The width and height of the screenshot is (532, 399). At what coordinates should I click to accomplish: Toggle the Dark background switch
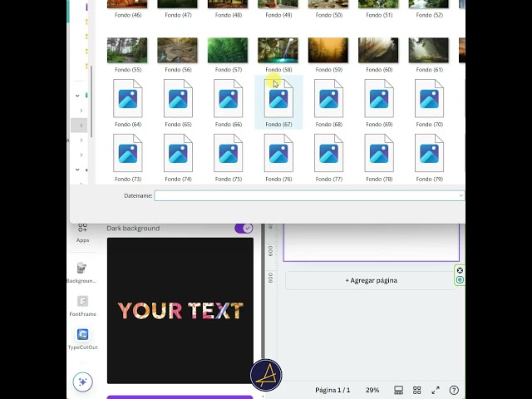coord(244,229)
